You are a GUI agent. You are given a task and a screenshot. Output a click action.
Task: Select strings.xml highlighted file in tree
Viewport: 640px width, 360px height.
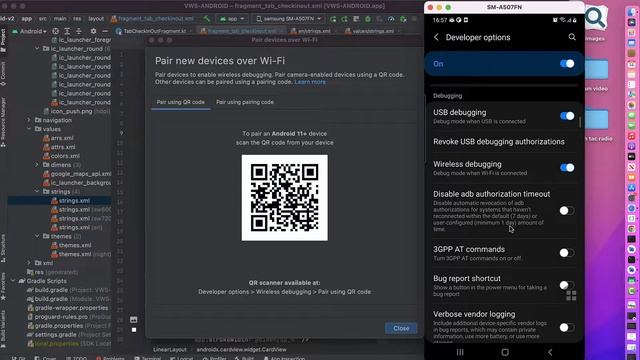click(x=60, y=200)
